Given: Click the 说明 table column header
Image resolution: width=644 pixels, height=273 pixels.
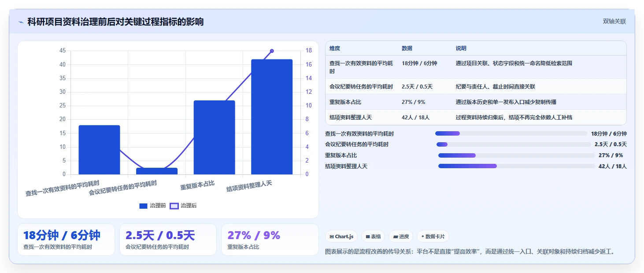Looking at the screenshot, I should pos(461,48).
